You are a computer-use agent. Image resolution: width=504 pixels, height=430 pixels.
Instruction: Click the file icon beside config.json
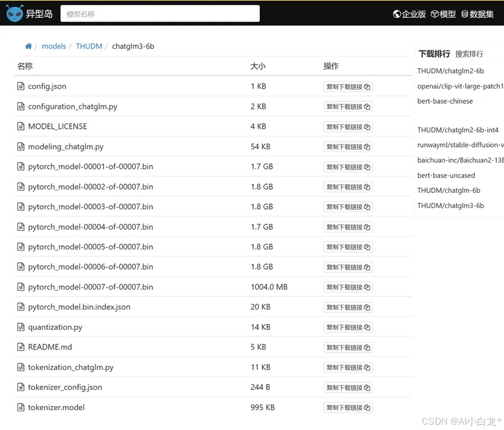coord(21,86)
